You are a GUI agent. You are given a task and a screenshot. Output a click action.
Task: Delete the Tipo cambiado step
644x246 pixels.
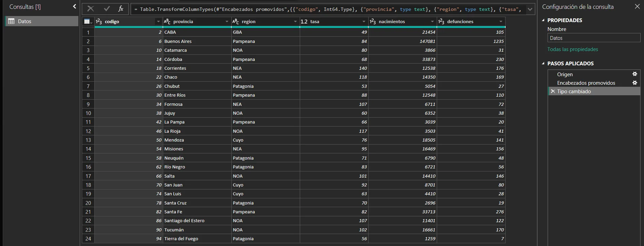point(553,91)
